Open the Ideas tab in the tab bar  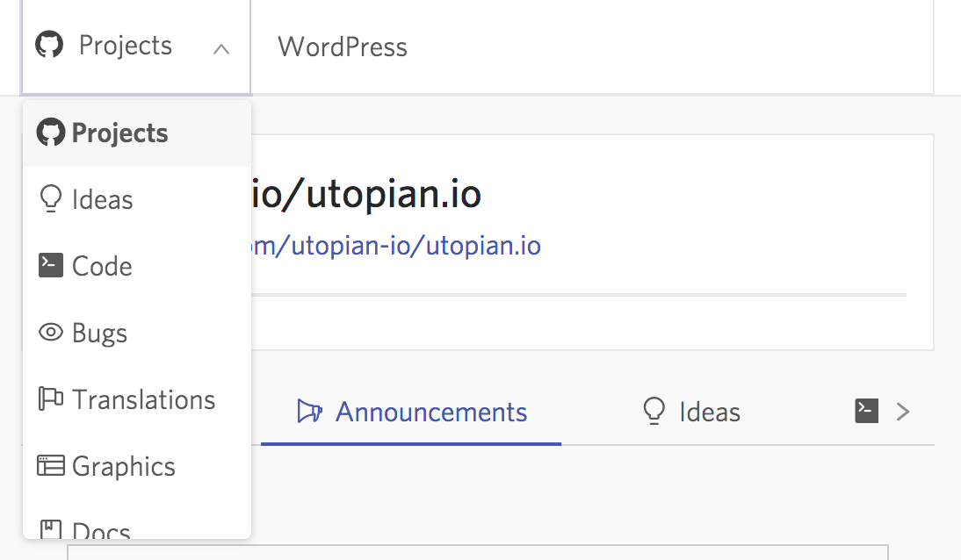709,412
